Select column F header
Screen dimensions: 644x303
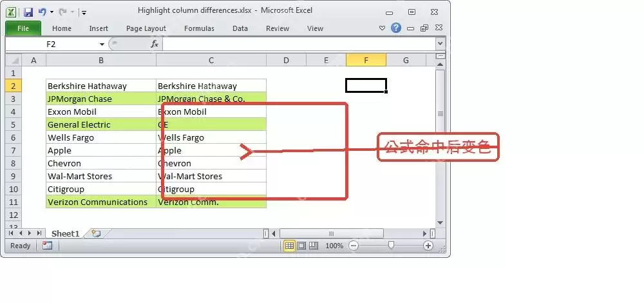[366, 61]
